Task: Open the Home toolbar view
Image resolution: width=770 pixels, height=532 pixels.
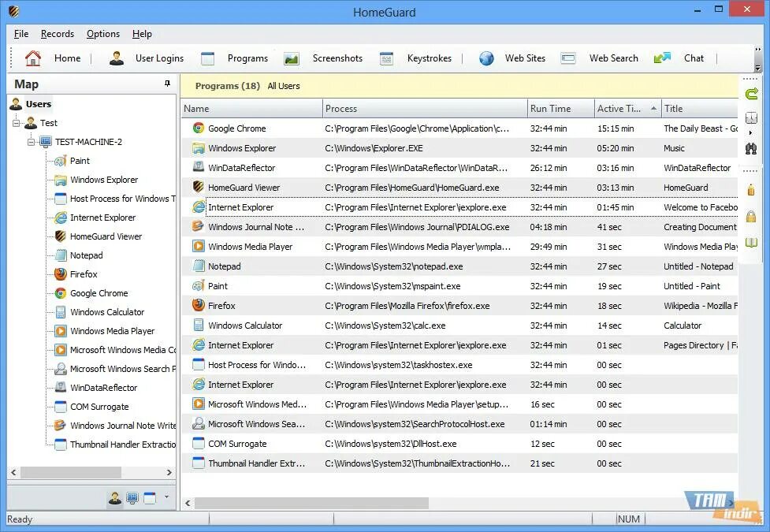Action: click(x=53, y=58)
